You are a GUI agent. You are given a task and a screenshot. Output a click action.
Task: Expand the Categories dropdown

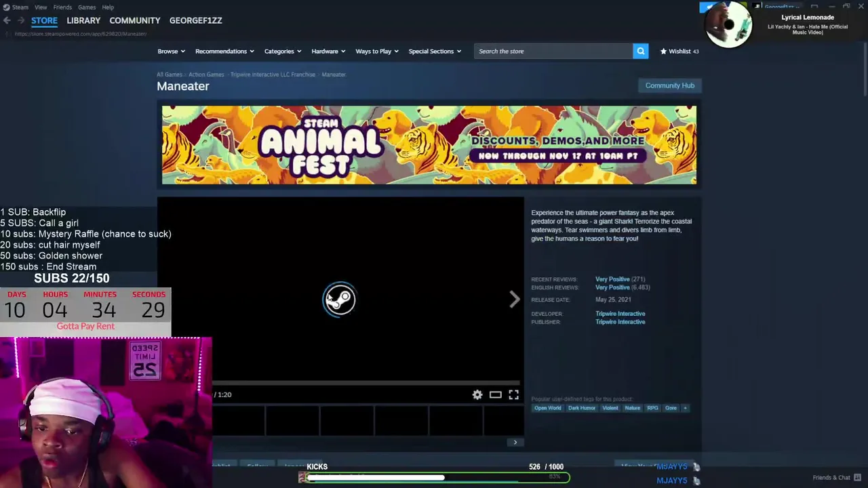pos(283,51)
